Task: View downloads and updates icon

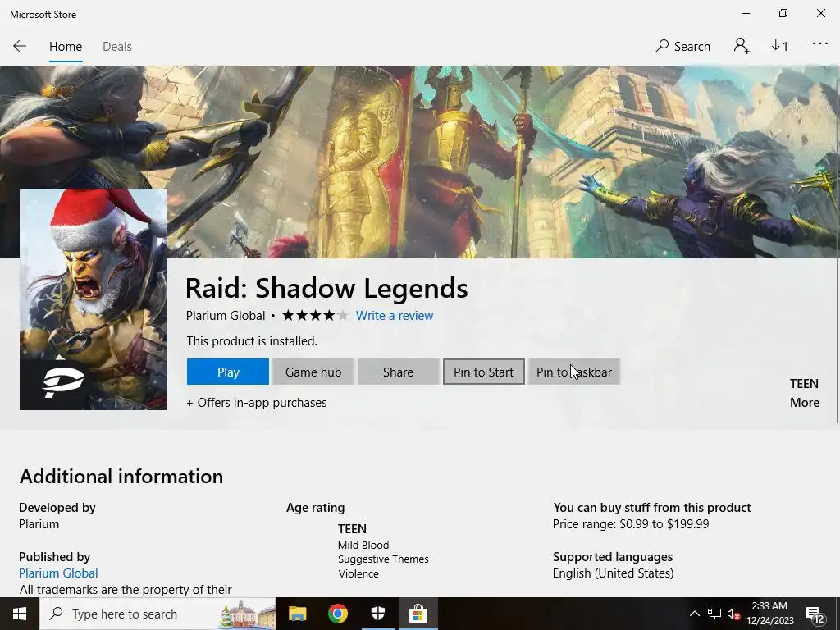Action: pos(779,47)
